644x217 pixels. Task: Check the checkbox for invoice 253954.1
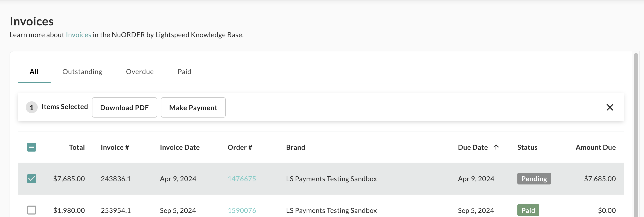click(32, 210)
